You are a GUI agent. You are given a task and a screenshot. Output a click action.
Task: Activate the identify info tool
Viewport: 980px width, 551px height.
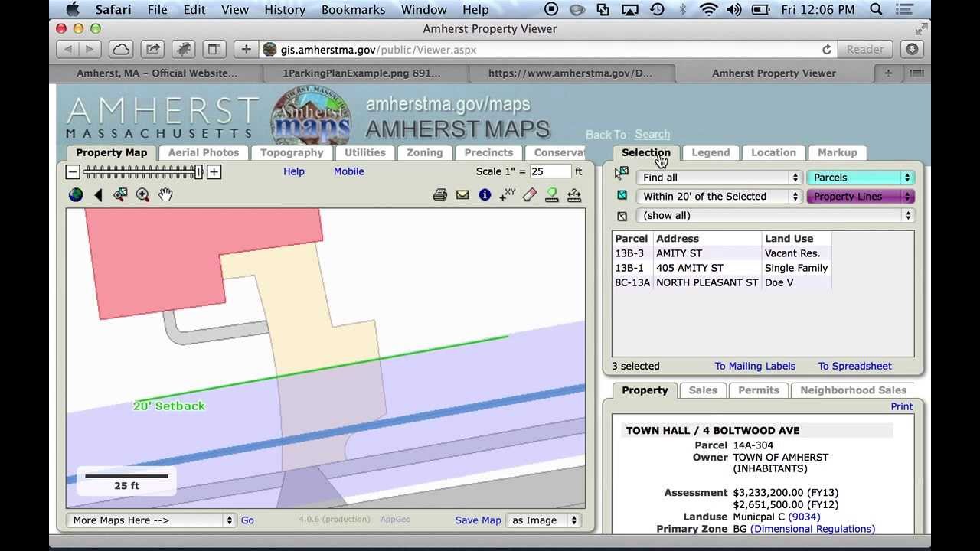tap(485, 195)
